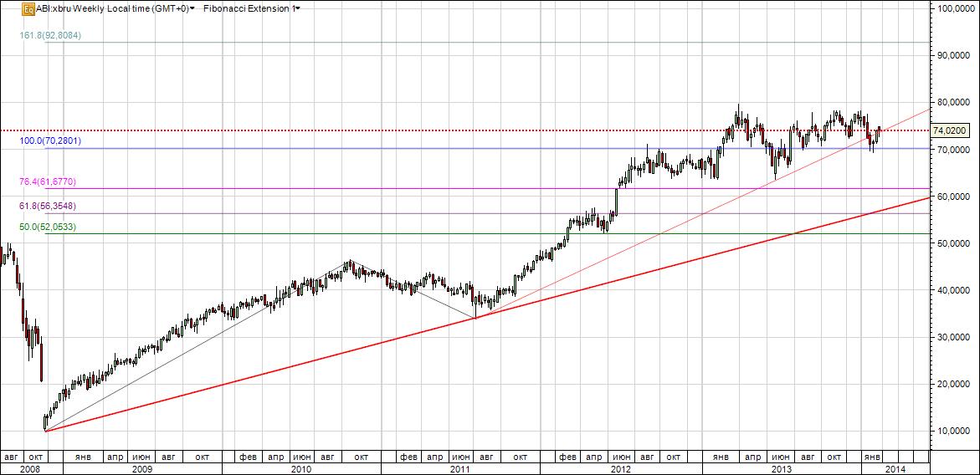Click the 2011 year label on time axis
This screenshot has width=980, height=475.
point(460,468)
